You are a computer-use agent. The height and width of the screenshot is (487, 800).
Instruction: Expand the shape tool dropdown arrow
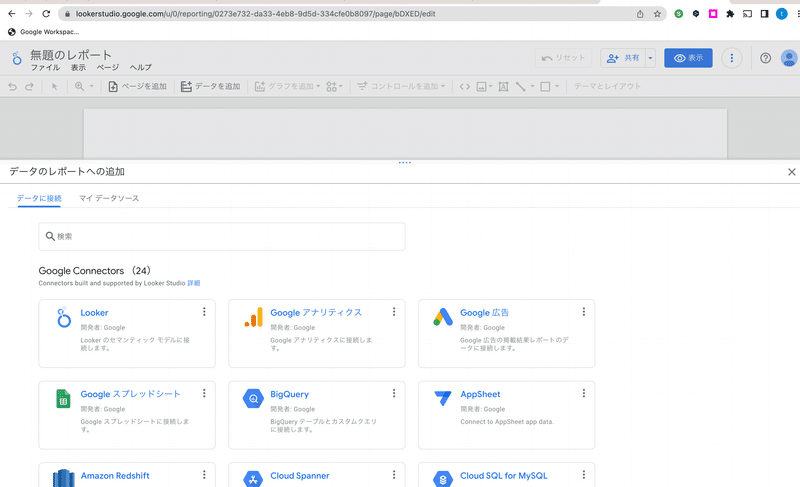[x=557, y=87]
